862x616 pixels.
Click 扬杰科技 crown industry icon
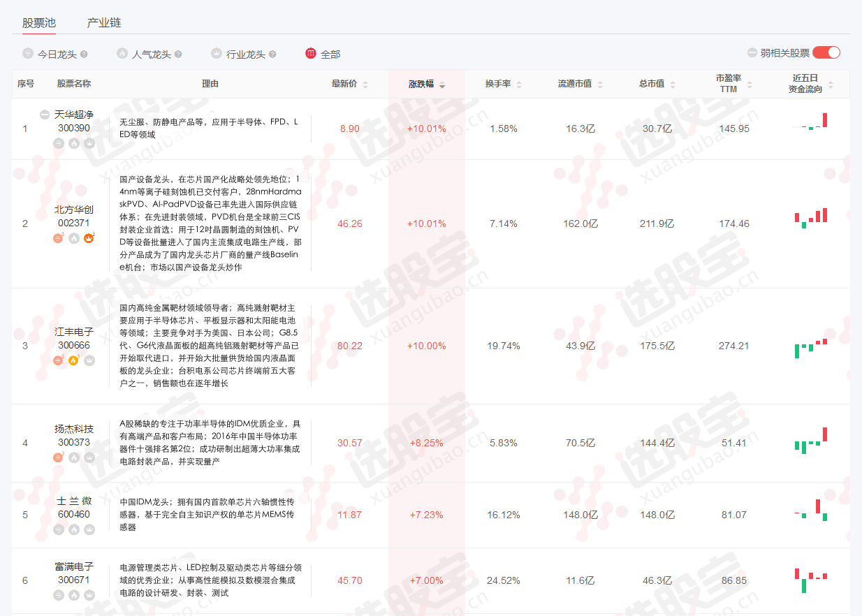point(89,457)
